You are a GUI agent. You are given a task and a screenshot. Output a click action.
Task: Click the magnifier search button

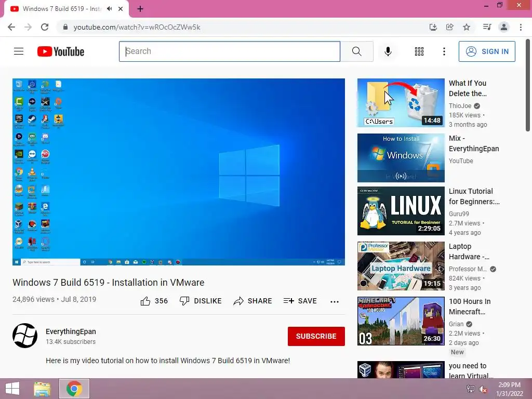(x=356, y=51)
